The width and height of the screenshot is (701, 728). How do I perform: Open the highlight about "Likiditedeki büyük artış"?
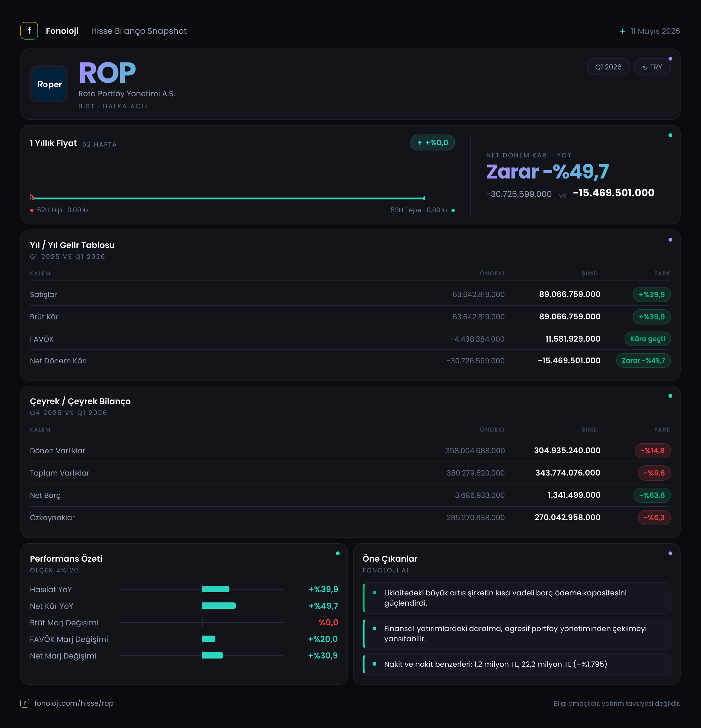point(517,598)
